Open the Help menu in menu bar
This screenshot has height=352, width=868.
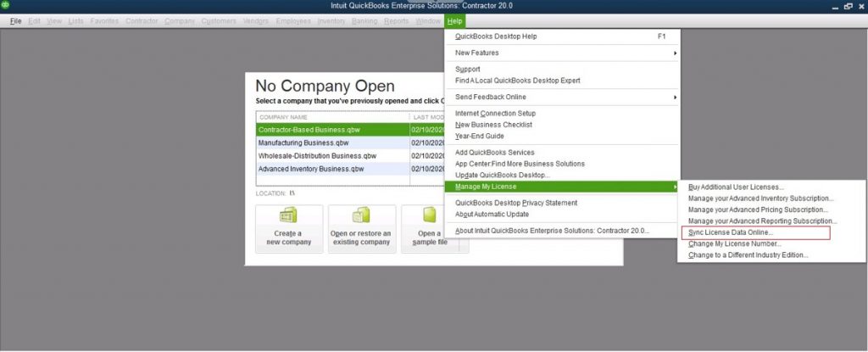click(x=454, y=21)
